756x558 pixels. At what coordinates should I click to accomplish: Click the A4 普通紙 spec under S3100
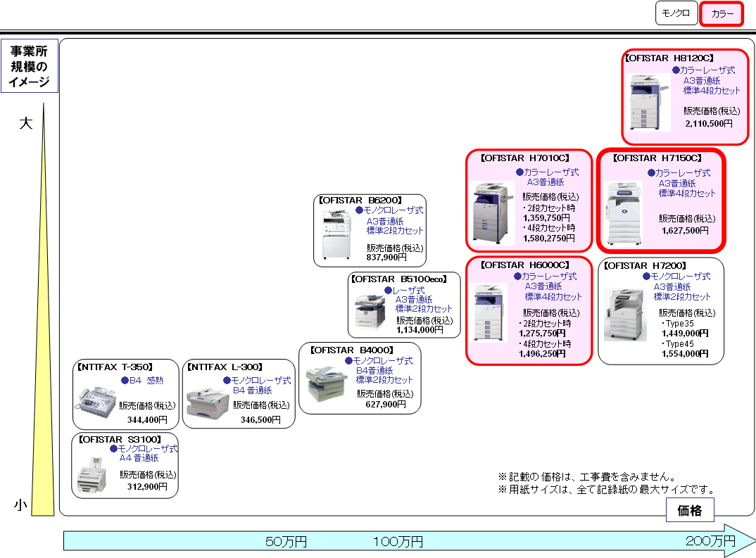pyautogui.click(x=139, y=458)
